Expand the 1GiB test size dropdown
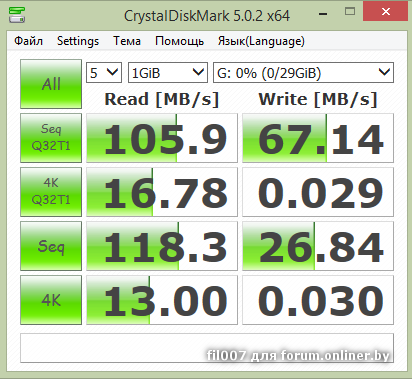 [x=168, y=72]
